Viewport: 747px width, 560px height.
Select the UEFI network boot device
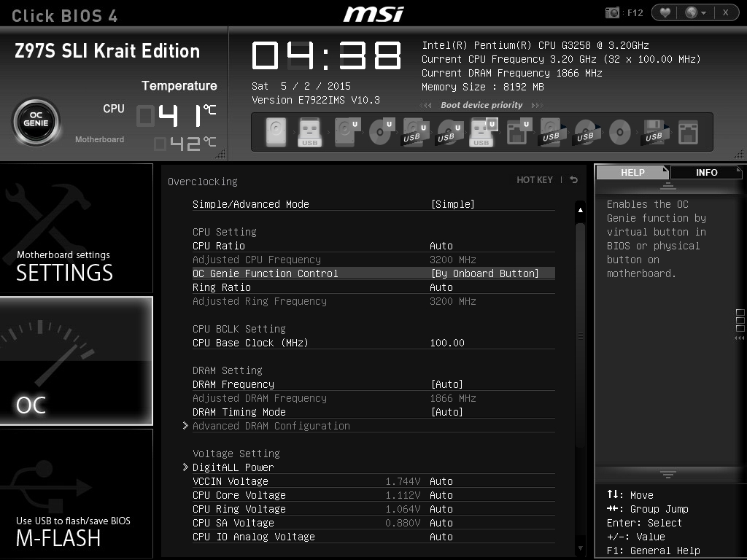519,132
